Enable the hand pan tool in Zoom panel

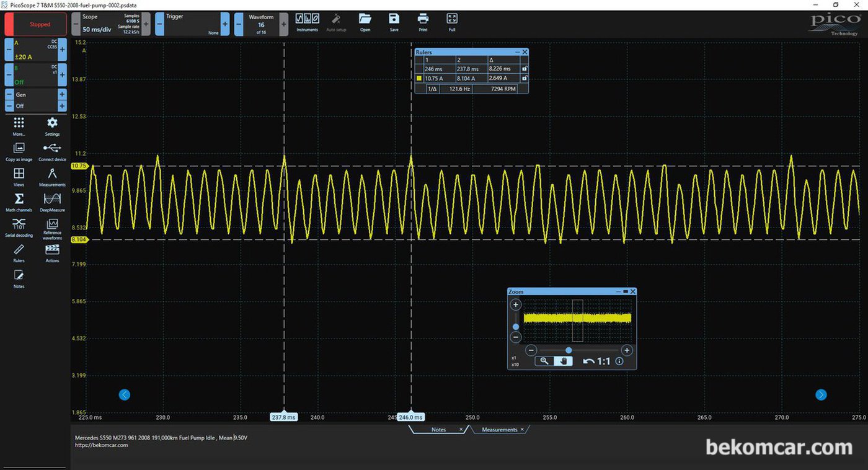[x=563, y=361]
